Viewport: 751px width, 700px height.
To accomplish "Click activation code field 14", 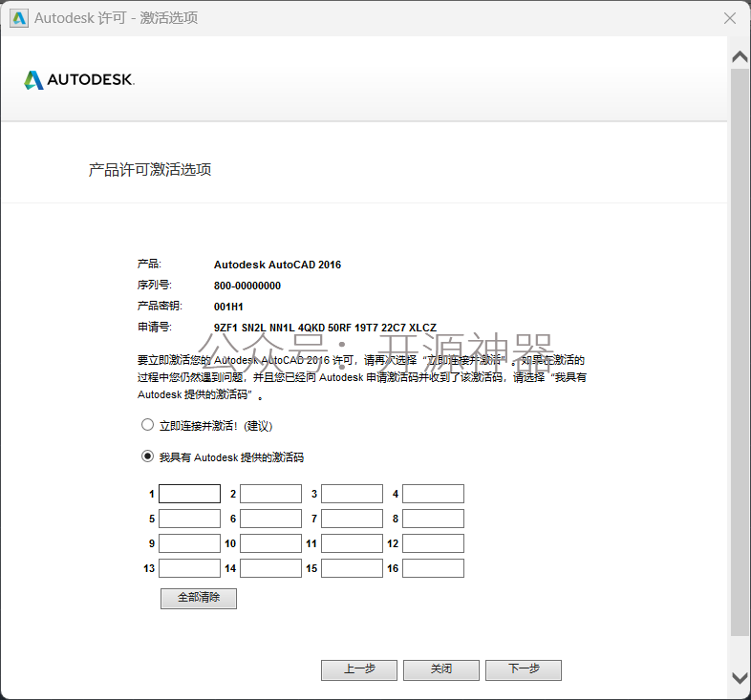I will click(x=270, y=568).
